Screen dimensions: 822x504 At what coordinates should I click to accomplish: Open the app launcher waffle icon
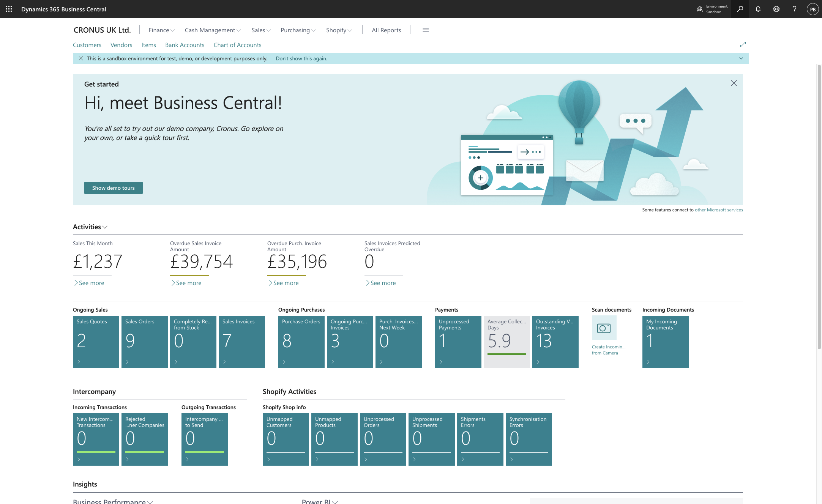9,9
